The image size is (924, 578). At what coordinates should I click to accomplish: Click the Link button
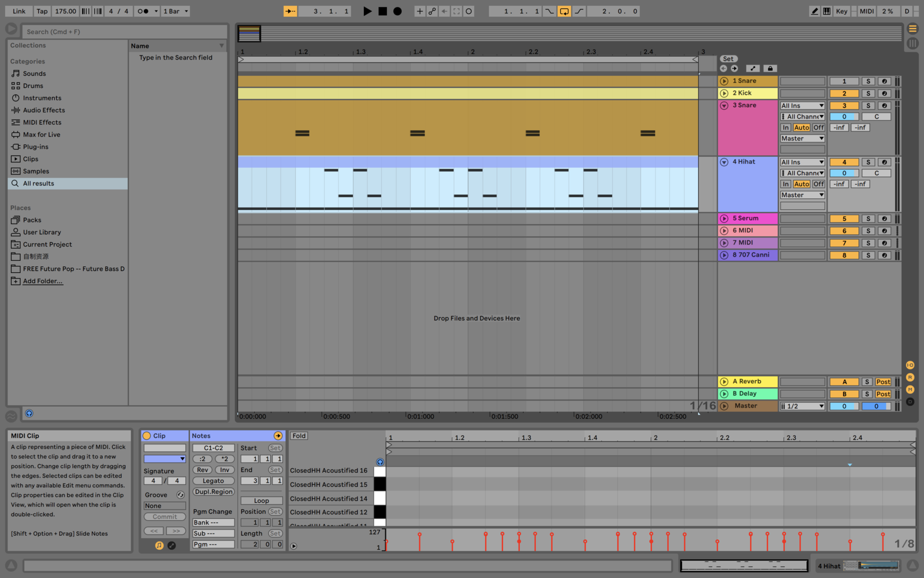tap(19, 11)
